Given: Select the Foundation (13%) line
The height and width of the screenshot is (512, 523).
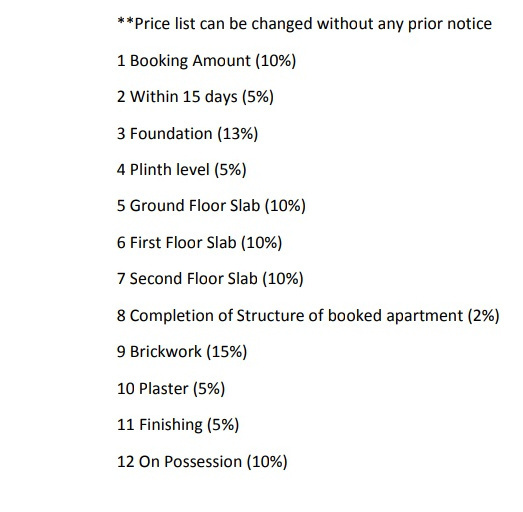Looking at the screenshot, I should point(187,134).
